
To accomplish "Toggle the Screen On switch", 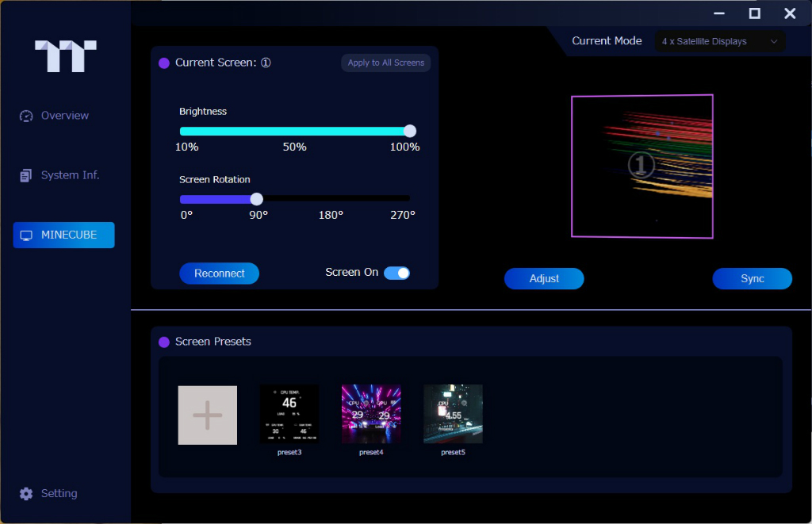I will coord(396,273).
